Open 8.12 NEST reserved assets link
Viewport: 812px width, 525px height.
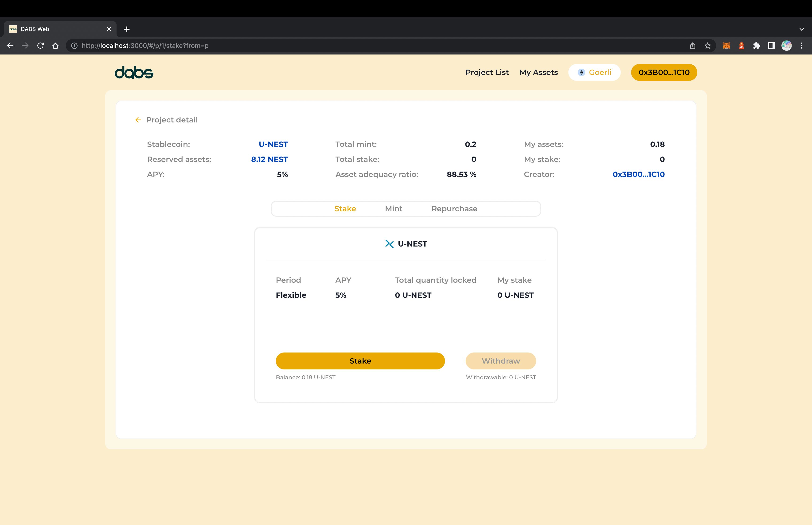(x=269, y=160)
